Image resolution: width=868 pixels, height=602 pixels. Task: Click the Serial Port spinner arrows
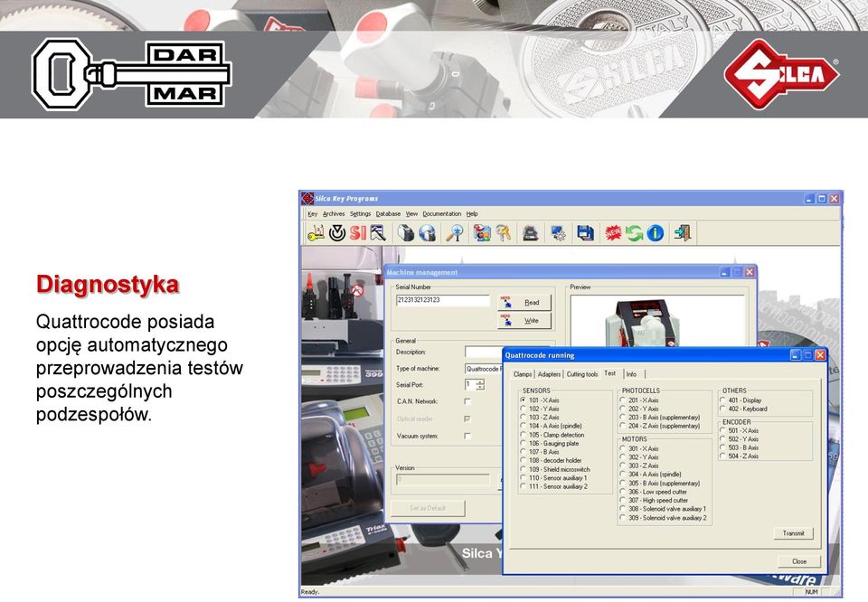tap(480, 384)
